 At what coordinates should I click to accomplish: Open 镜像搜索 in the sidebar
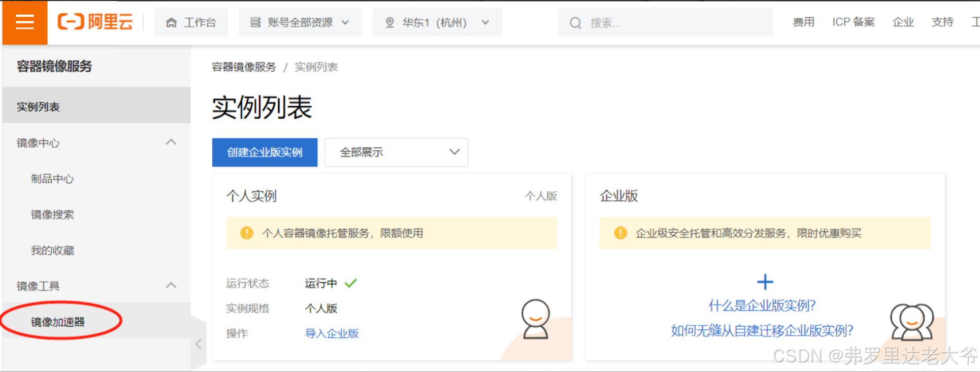(52, 214)
